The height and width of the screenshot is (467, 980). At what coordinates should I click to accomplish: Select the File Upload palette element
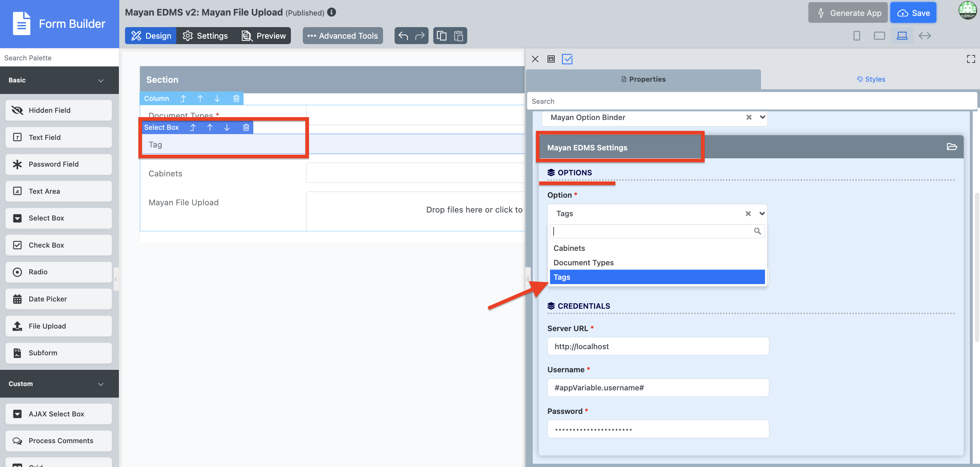coord(59,326)
